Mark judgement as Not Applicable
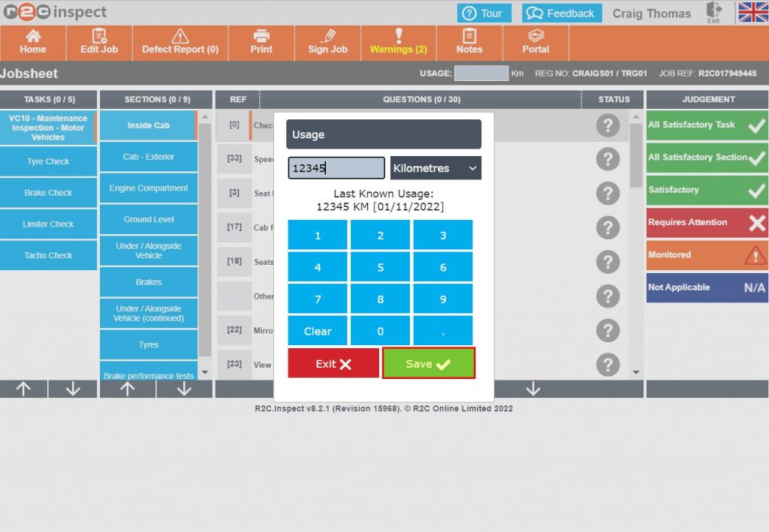The height and width of the screenshot is (532, 769). pos(706,287)
